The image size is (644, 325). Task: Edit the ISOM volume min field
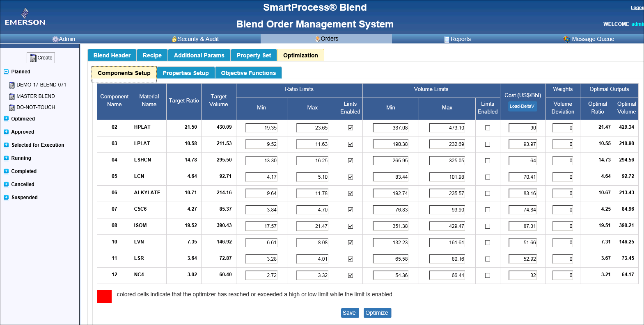(391, 226)
